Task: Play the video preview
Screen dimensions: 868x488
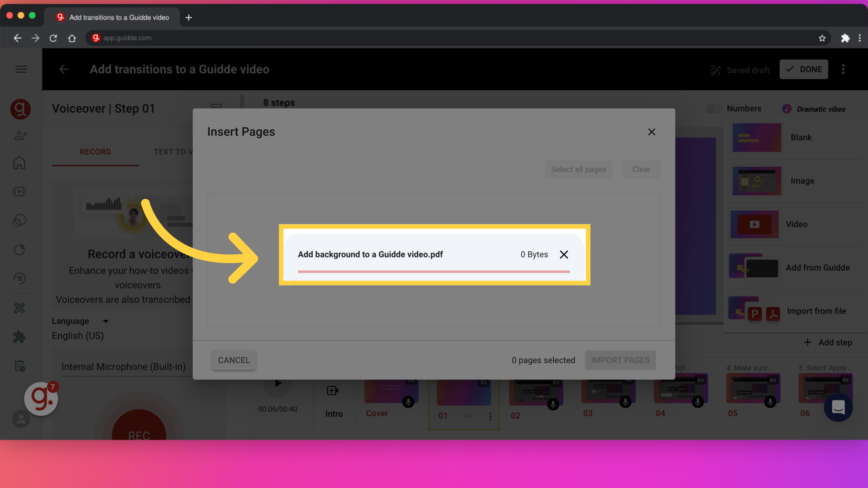Action: point(278,383)
